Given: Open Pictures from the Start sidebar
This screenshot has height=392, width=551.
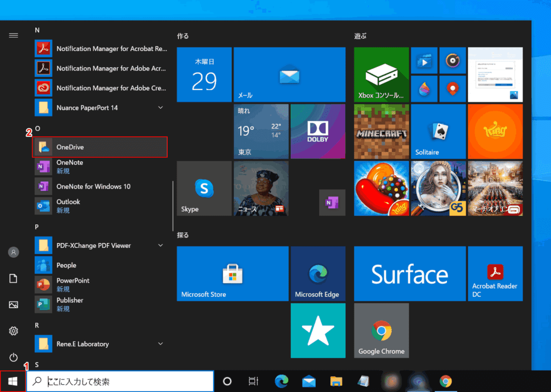Looking at the screenshot, I should click(x=13, y=305).
